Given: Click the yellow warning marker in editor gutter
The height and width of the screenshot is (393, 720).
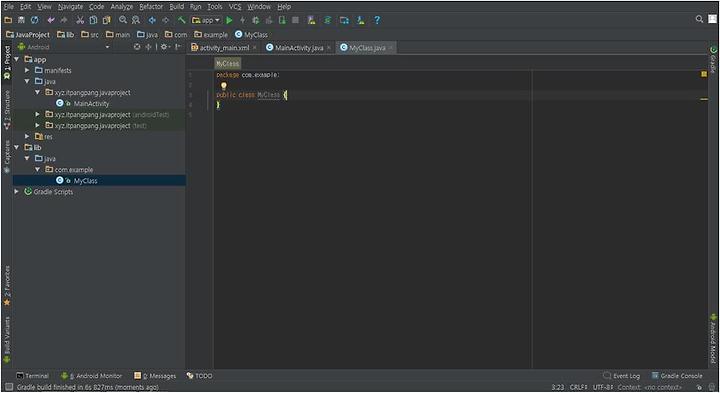Looking at the screenshot, I should pos(703,74).
